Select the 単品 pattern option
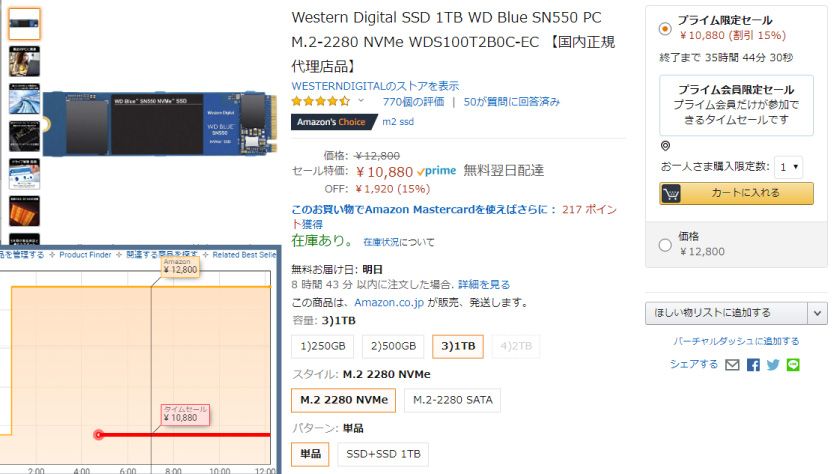The height and width of the screenshot is (474, 834). (311, 454)
